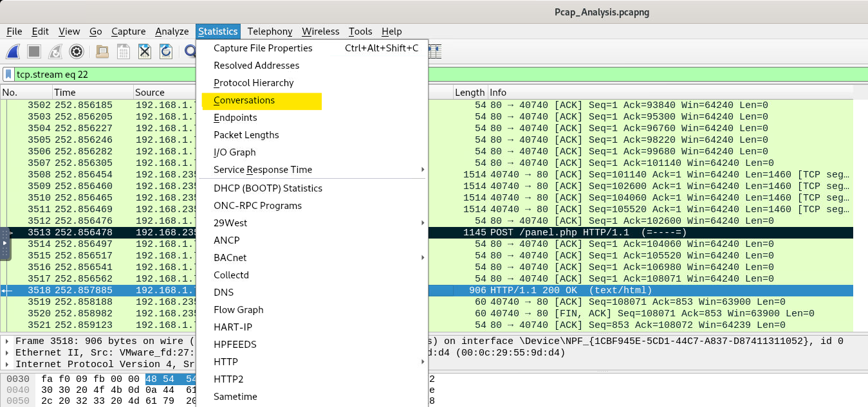Expand the Internet Protocol Version 4 row
The width and height of the screenshot is (868, 407).
(x=7, y=364)
